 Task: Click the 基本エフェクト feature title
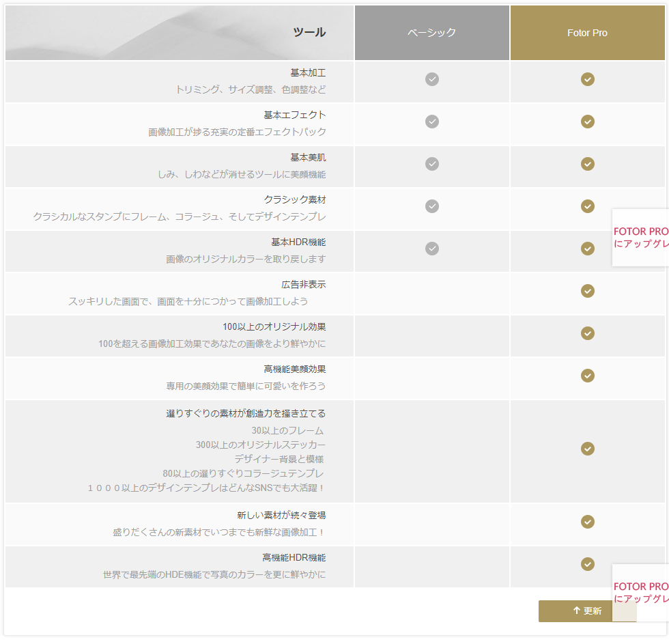coord(295,115)
